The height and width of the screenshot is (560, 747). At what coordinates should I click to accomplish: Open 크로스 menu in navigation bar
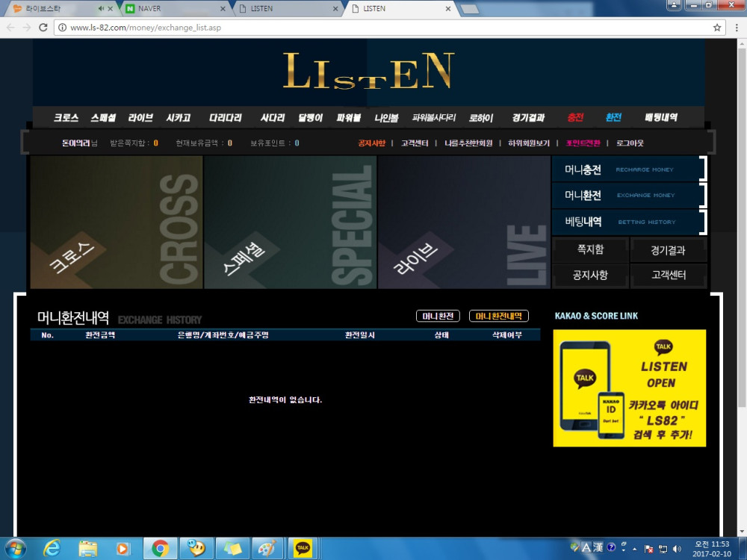(x=66, y=118)
